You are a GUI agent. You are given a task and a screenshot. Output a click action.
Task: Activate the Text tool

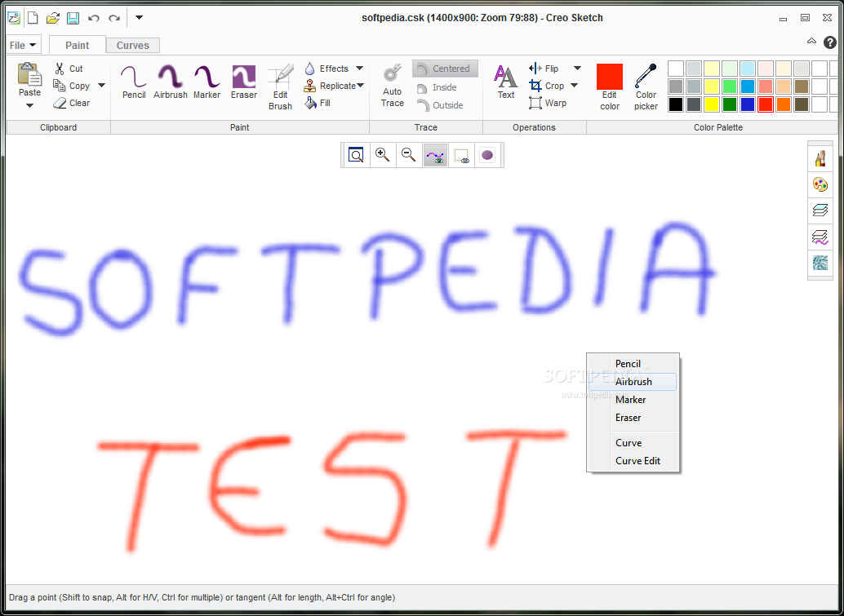[x=506, y=82]
